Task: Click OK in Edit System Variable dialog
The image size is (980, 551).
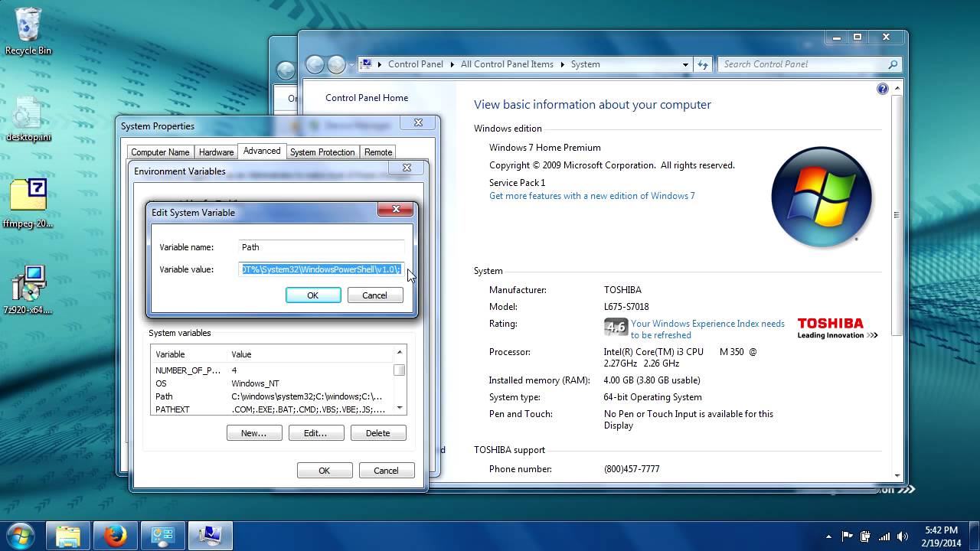Action: (x=313, y=295)
